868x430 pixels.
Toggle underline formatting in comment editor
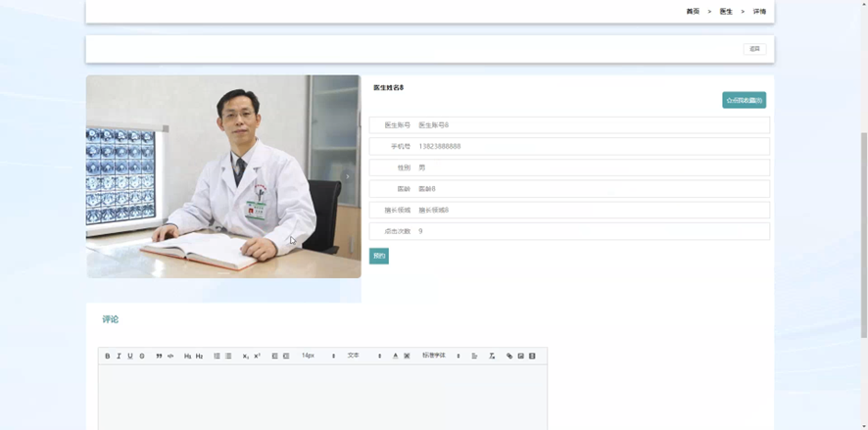point(130,356)
